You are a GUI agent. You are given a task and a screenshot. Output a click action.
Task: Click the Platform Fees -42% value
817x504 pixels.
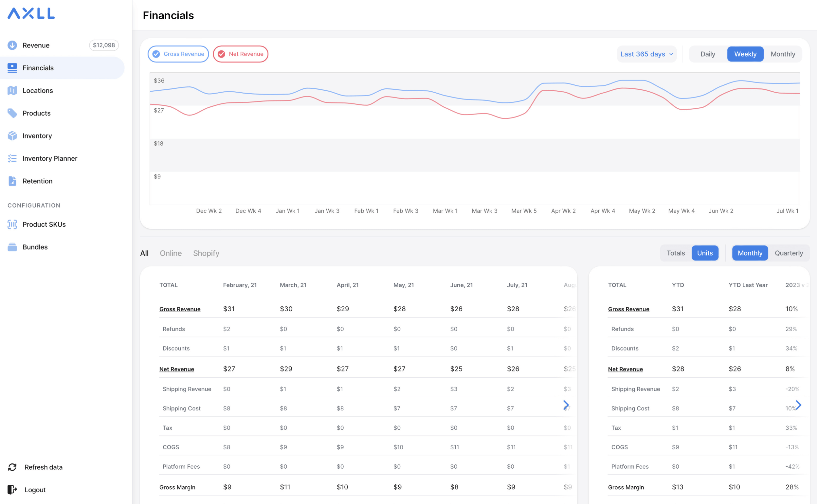tap(792, 466)
